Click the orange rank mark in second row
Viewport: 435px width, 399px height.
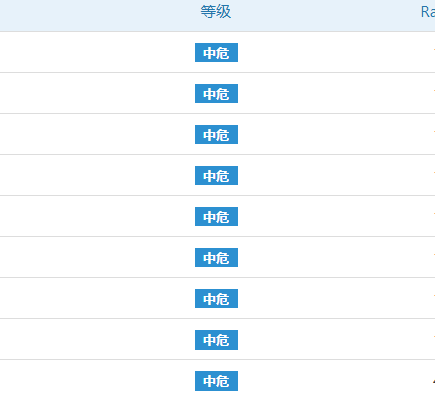434,91
